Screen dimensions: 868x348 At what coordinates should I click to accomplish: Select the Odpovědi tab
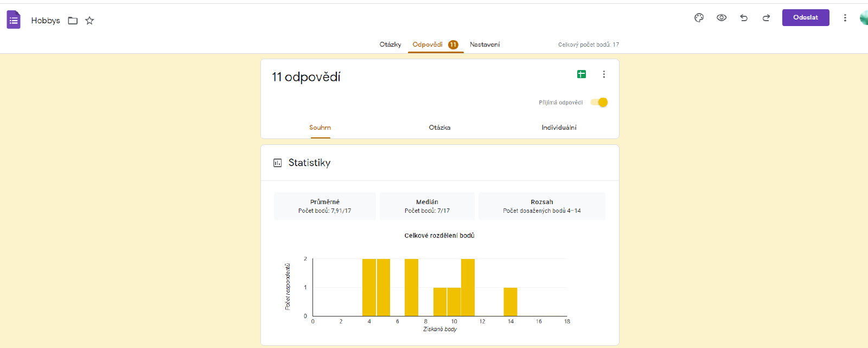click(x=427, y=45)
